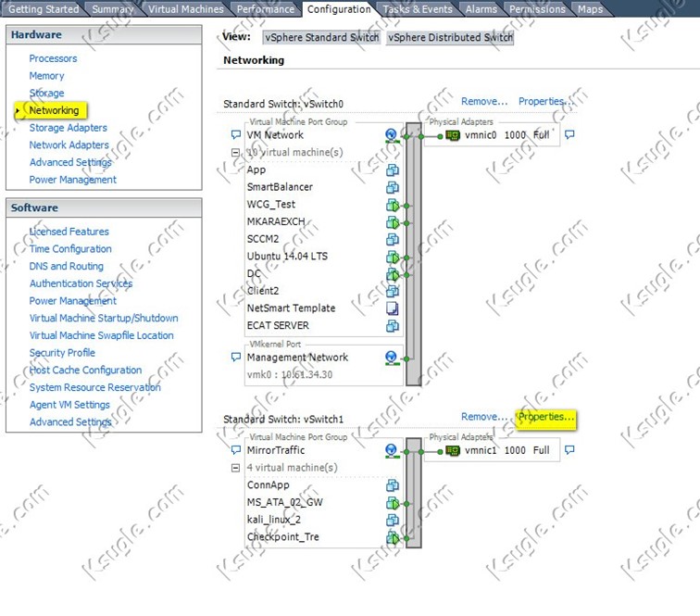Click the WCG_Test powered-on VM icon
Viewport: 700px width, 616px height.
pos(393,205)
